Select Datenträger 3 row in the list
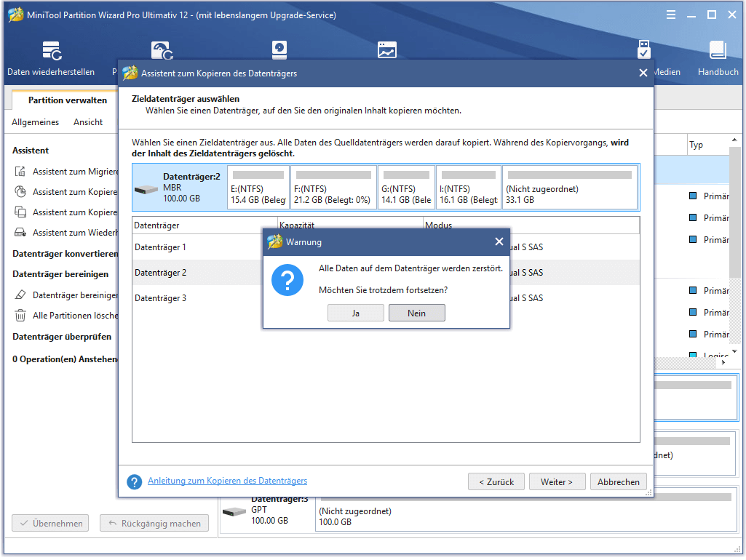Screen dimensions: 746x560 386,298
